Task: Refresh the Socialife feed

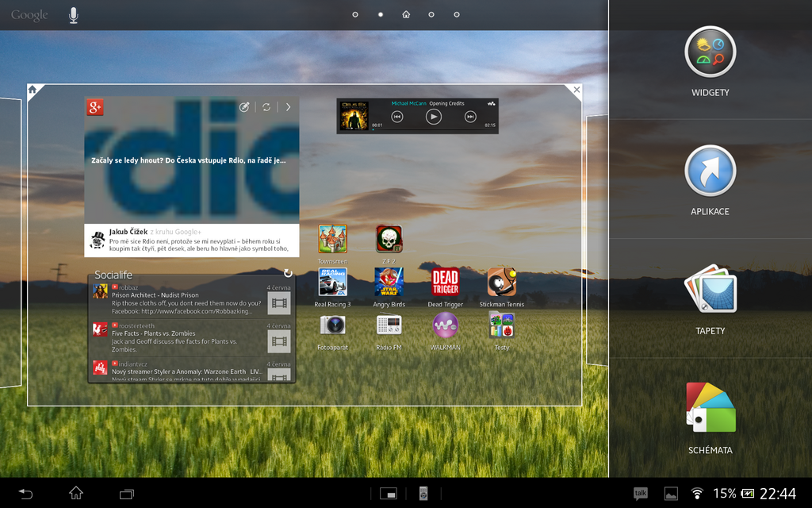Action: [x=287, y=271]
